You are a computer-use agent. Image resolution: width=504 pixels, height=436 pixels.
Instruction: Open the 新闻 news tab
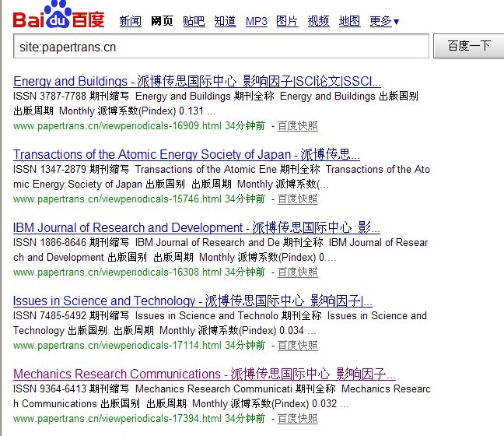(x=130, y=21)
